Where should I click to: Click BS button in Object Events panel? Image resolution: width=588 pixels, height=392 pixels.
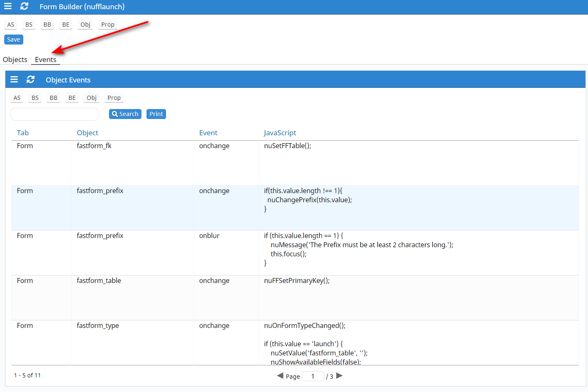coord(35,98)
